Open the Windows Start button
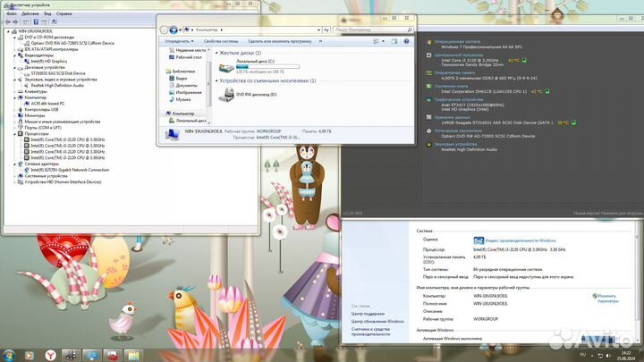The height and width of the screenshot is (362, 644). tap(8, 355)
